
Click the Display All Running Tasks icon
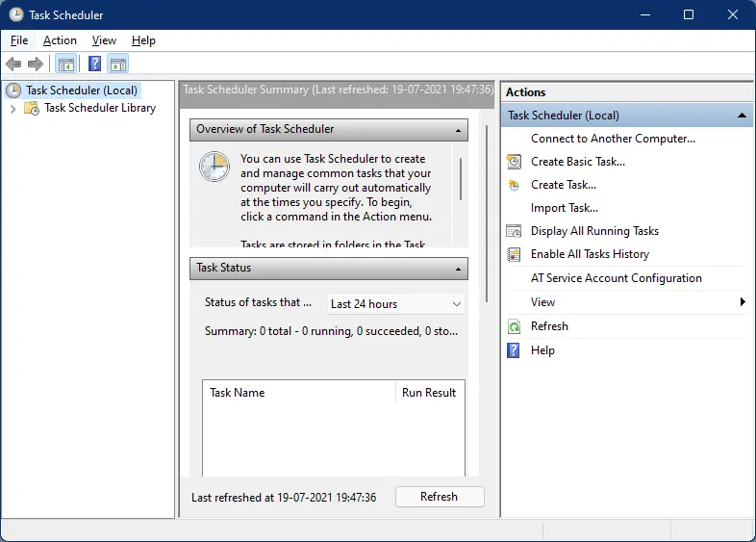514,231
